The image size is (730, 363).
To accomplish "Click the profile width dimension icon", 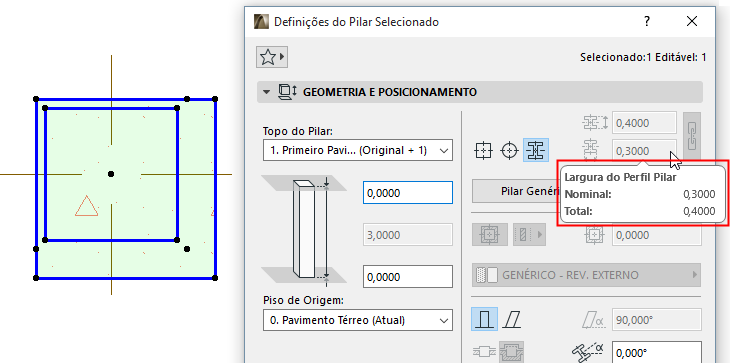I will pos(591,150).
